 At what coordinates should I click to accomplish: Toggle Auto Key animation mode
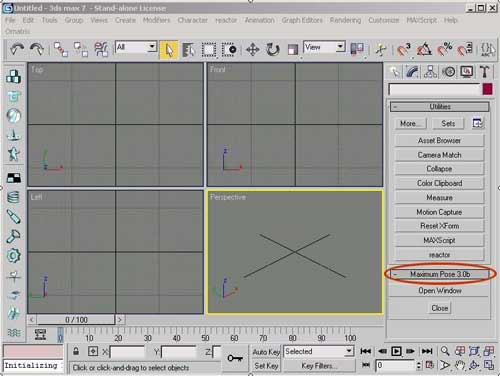point(266,352)
